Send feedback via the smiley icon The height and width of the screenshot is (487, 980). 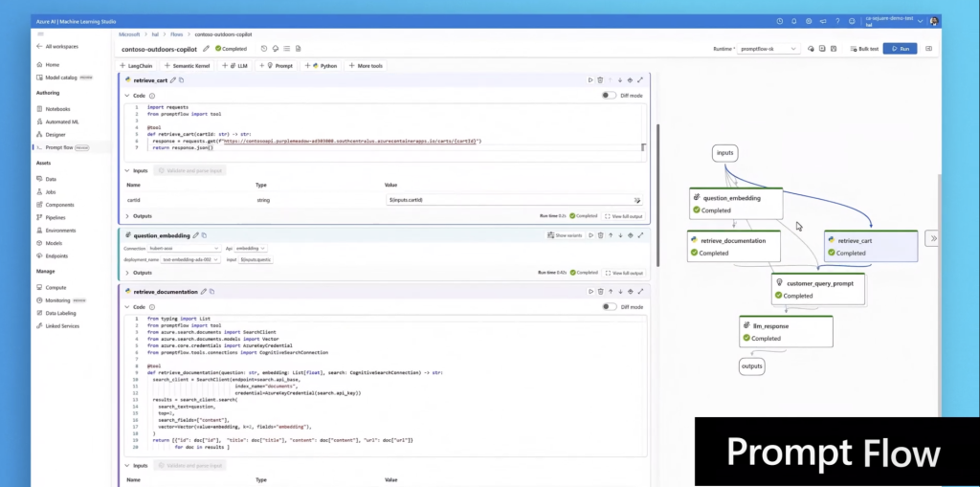point(852,21)
